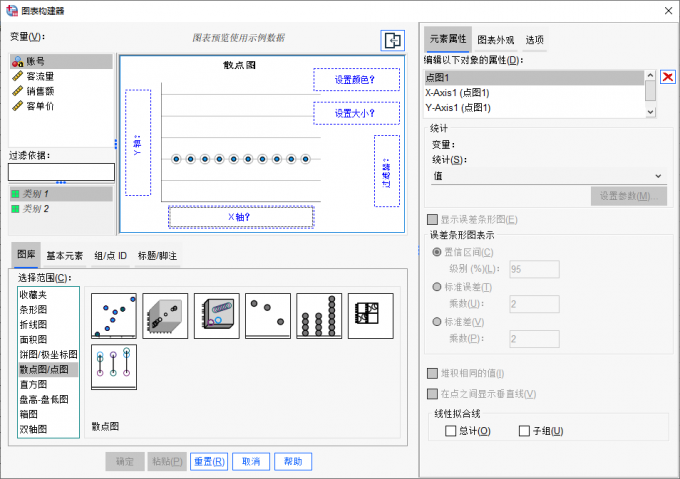
Task: Click the 确定 button
Action: pyautogui.click(x=125, y=462)
